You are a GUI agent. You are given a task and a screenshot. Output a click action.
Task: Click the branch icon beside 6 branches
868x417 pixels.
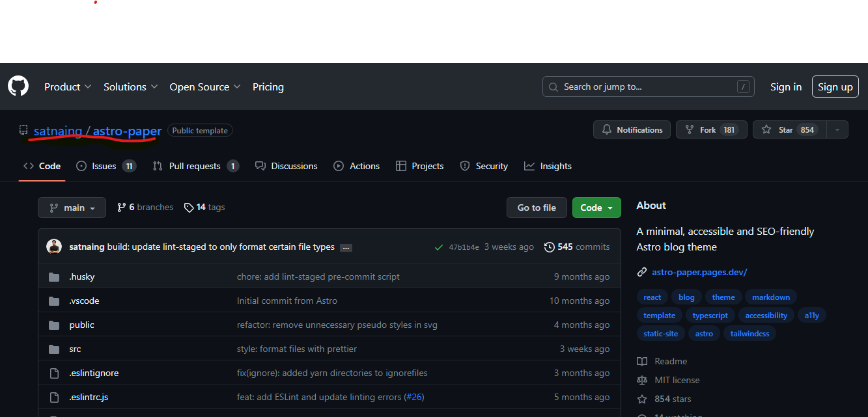[121, 208]
